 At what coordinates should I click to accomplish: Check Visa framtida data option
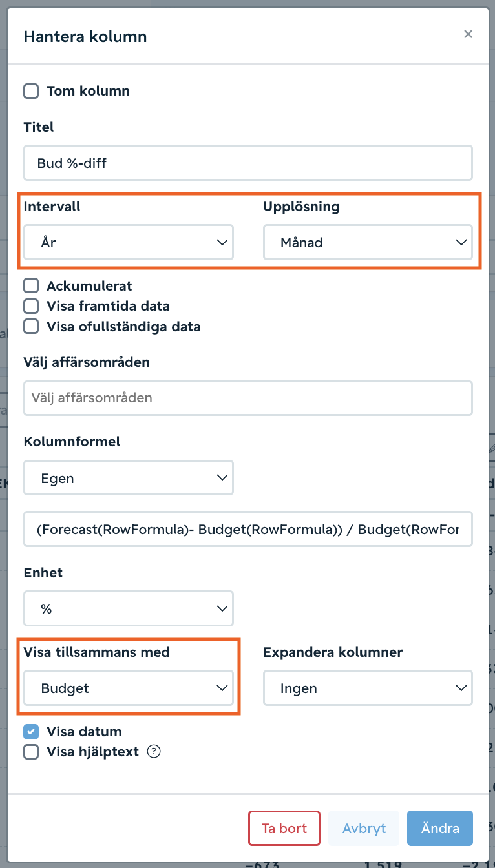(31, 306)
